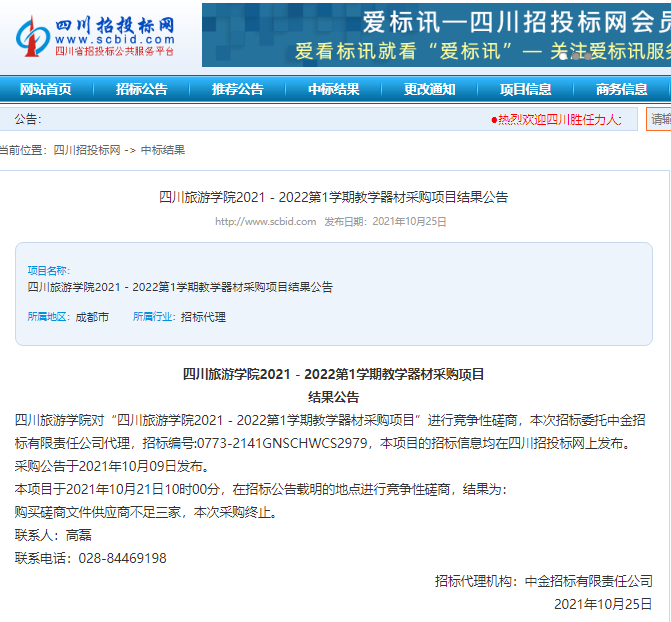Open the 中标结果 navigation menu item
This screenshot has width=671, height=622.
(x=334, y=89)
